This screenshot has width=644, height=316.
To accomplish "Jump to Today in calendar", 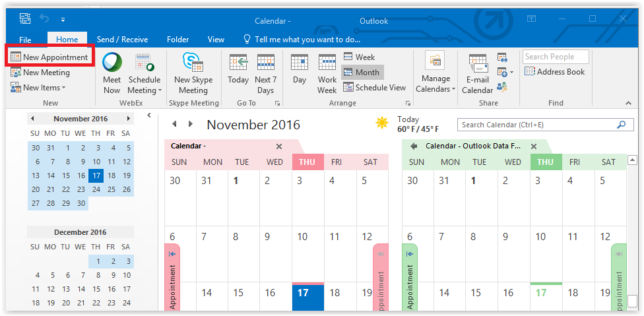I will pos(238,69).
